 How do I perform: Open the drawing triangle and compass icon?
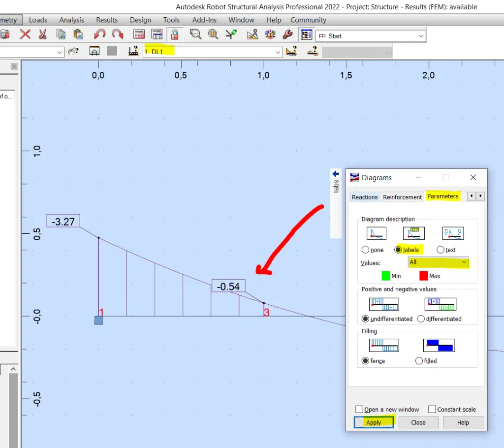click(x=252, y=34)
